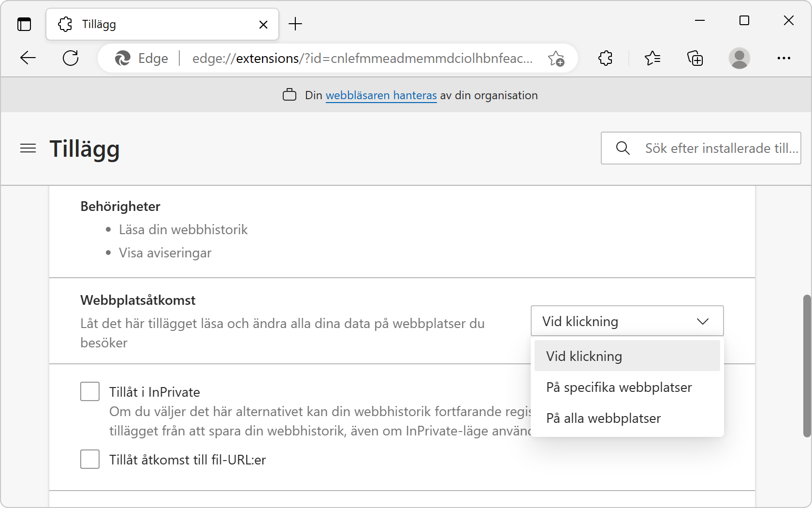
Task: Click the Edge logo site info icon
Action: 123,59
